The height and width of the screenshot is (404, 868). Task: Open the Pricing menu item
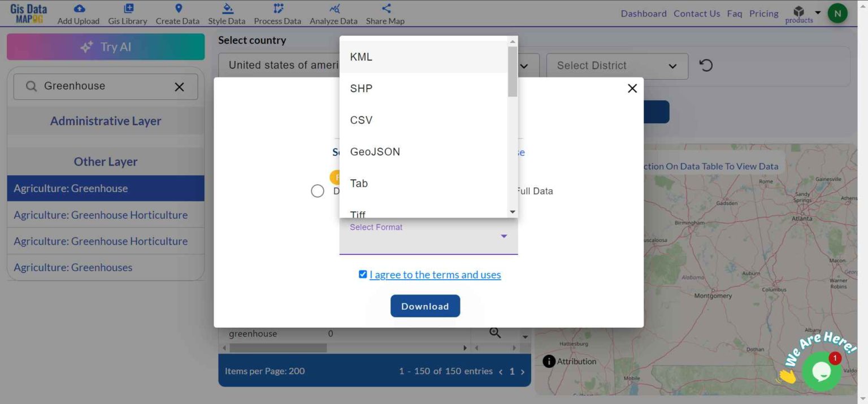763,13
